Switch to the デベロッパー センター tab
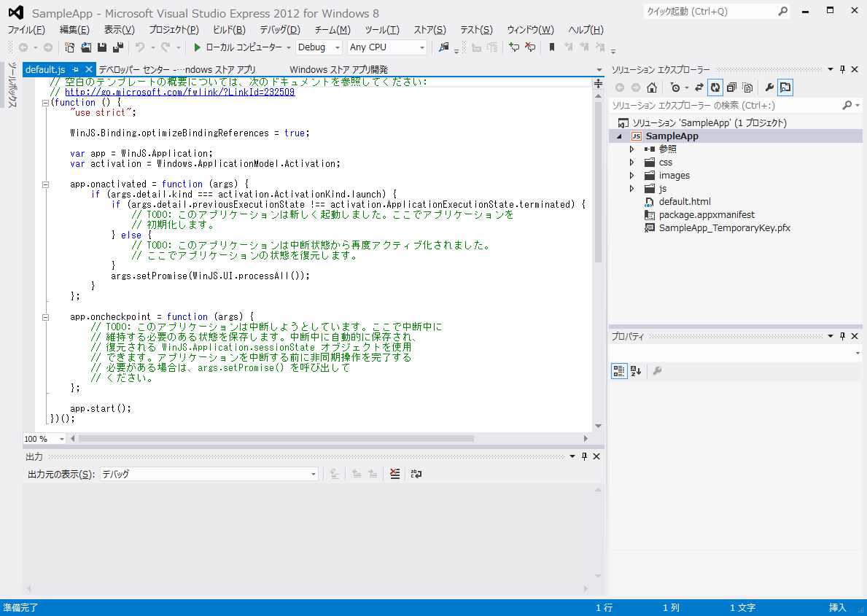 177,70
